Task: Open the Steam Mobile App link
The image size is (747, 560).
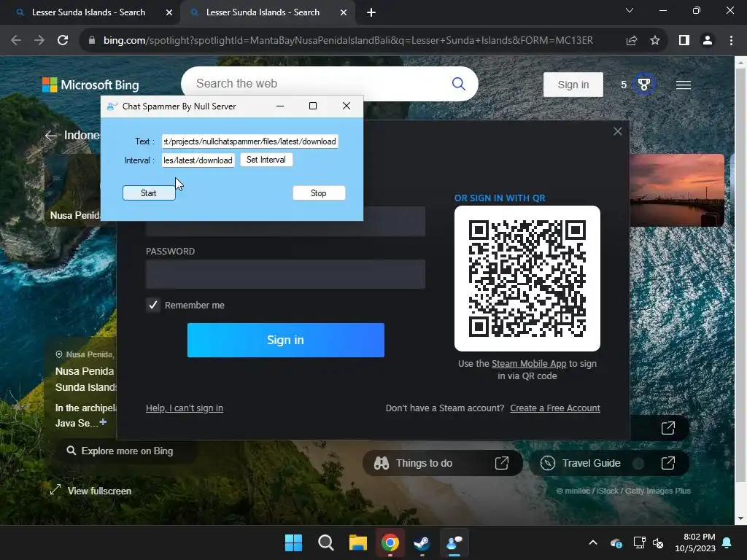Action: click(x=529, y=364)
